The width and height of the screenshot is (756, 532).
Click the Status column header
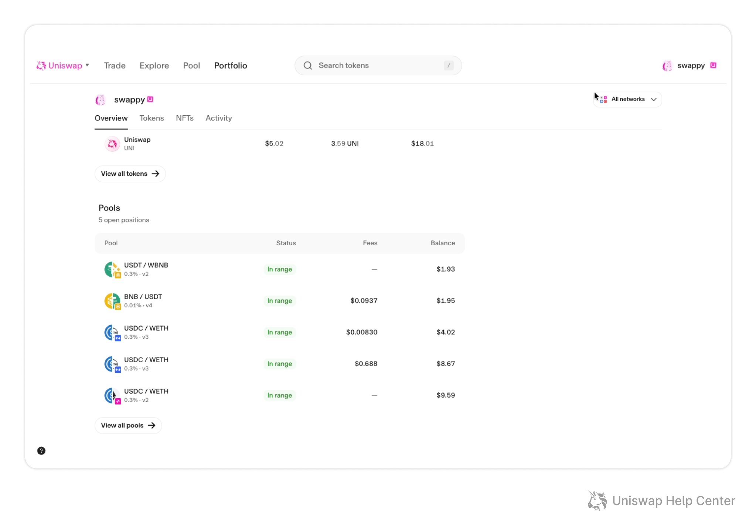(x=286, y=243)
